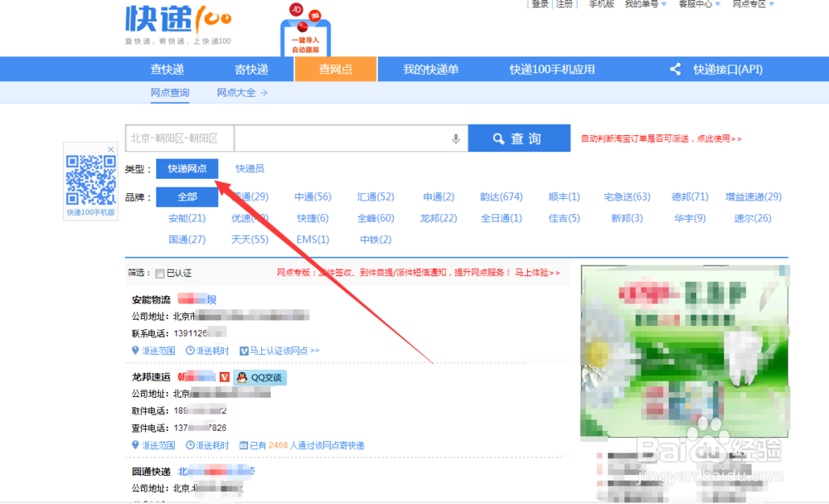The width and height of the screenshot is (829, 504).
Task: Filter by 快捷(6) brand
Action: pos(313,218)
